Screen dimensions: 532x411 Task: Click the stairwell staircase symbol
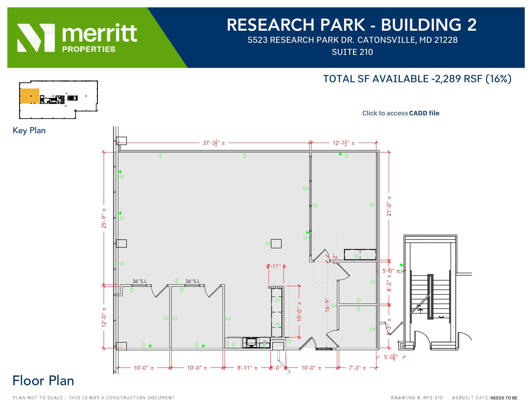click(430, 297)
